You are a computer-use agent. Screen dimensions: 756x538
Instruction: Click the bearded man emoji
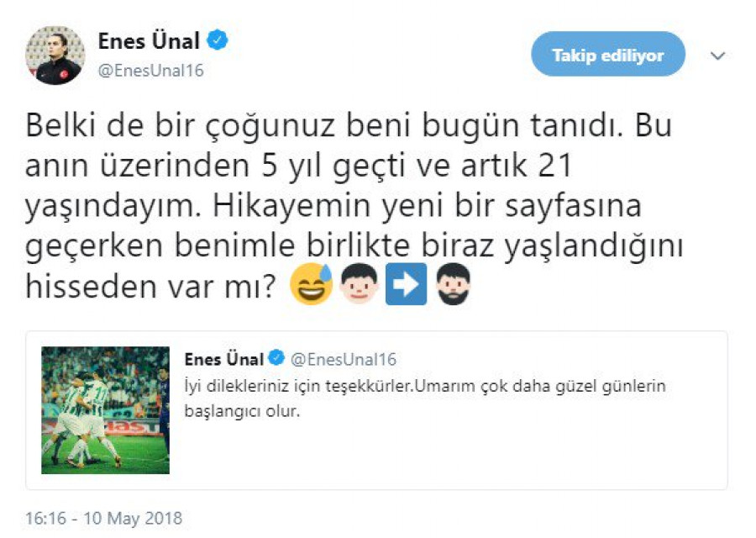pyautogui.click(x=454, y=284)
